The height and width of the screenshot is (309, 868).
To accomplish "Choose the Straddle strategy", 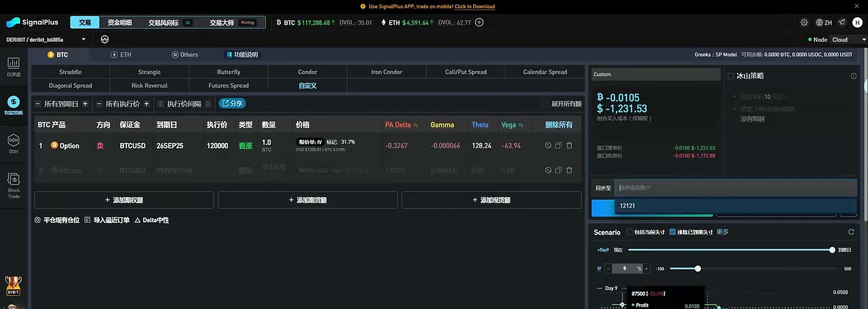I will point(70,72).
